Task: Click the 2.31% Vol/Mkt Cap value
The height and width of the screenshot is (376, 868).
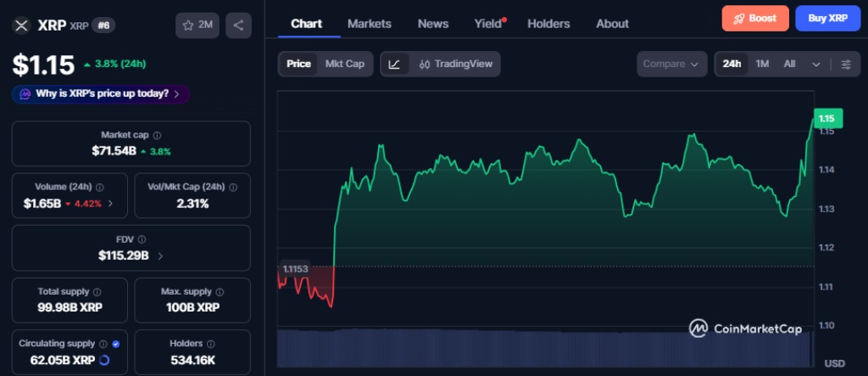Action: tap(192, 204)
